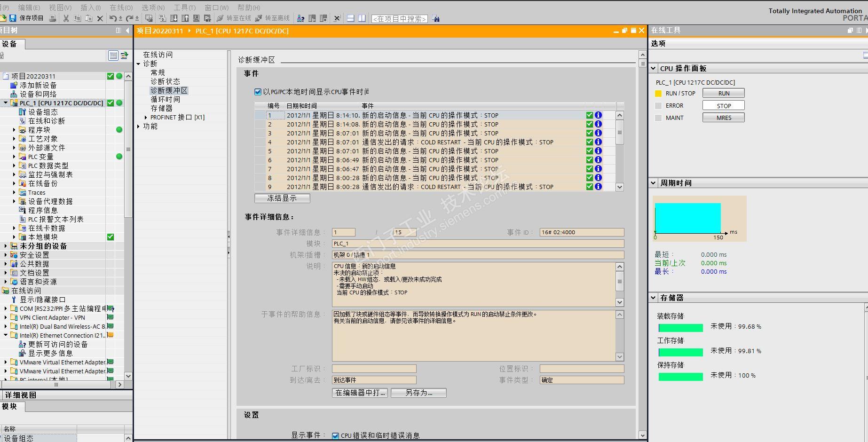Screen dimensions: 868x442
Task: Expand the 工艺对象 folder
Action: coord(14,139)
